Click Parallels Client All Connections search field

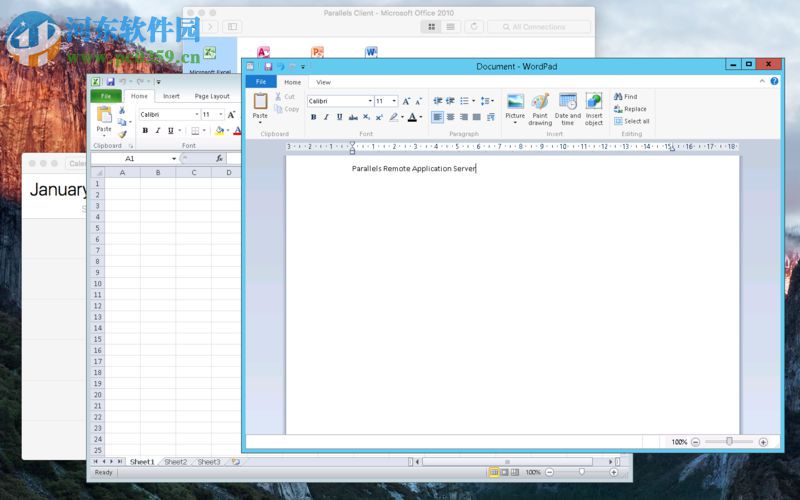(539, 27)
